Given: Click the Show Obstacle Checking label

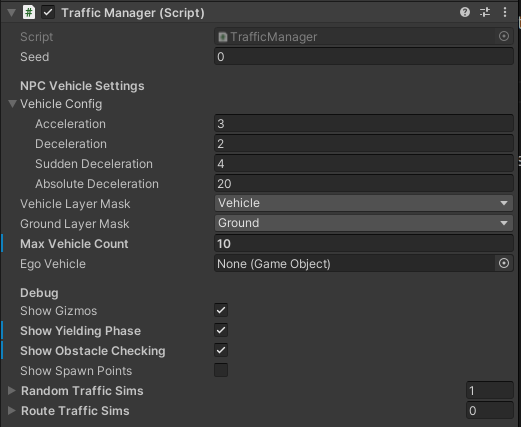Looking at the screenshot, I should pos(93,351).
